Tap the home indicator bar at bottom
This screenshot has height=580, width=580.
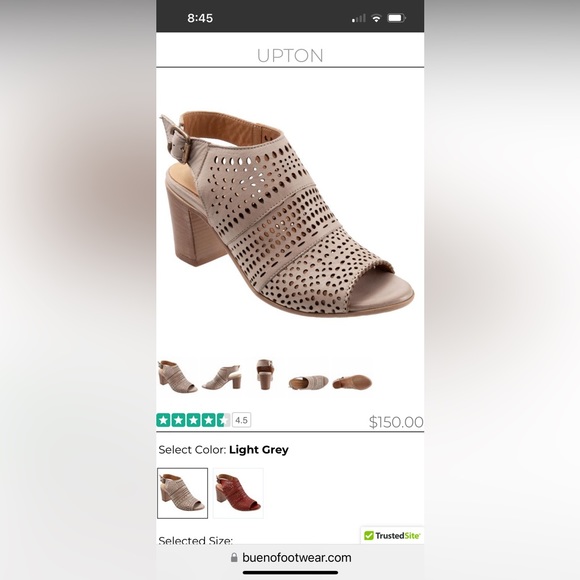[x=290, y=573]
